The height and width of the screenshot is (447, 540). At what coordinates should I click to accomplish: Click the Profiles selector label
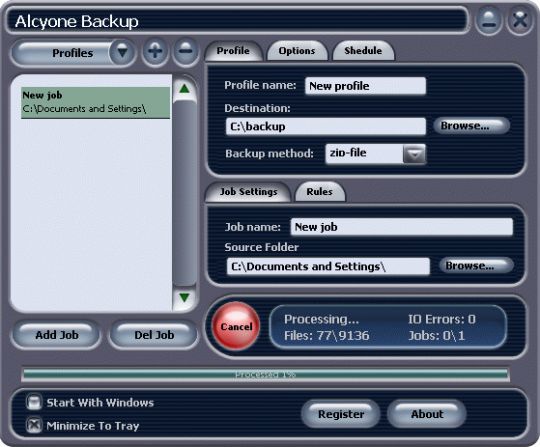pos(73,53)
